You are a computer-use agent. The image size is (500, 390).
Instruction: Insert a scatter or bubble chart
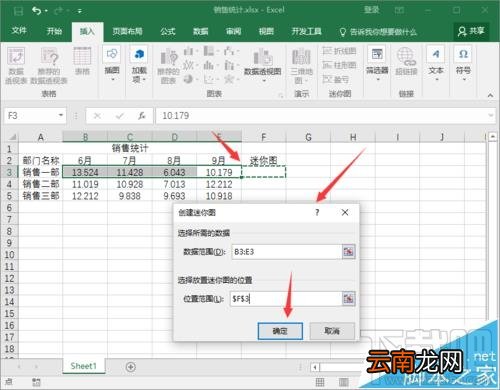211,79
